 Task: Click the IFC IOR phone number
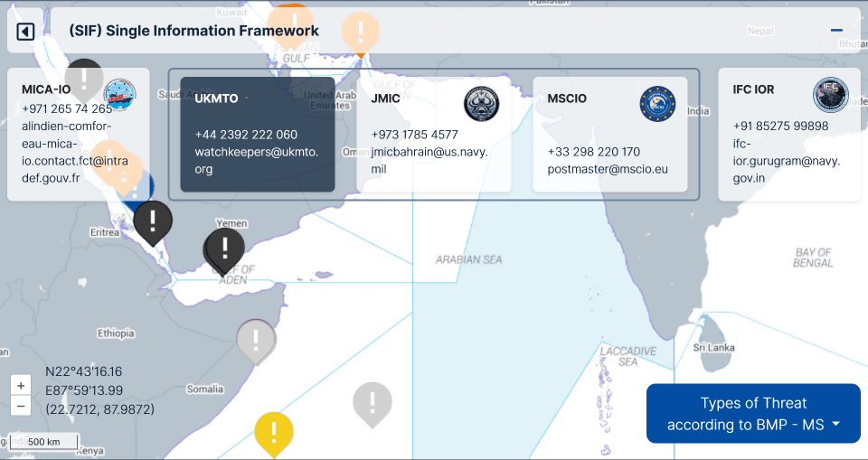pyautogui.click(x=780, y=126)
